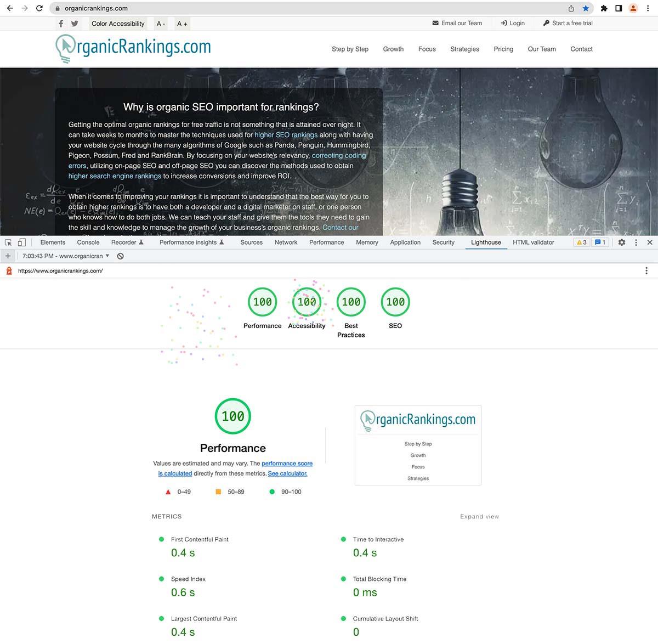Switch to the Console tab in DevTools
658x644 pixels.
(x=88, y=242)
